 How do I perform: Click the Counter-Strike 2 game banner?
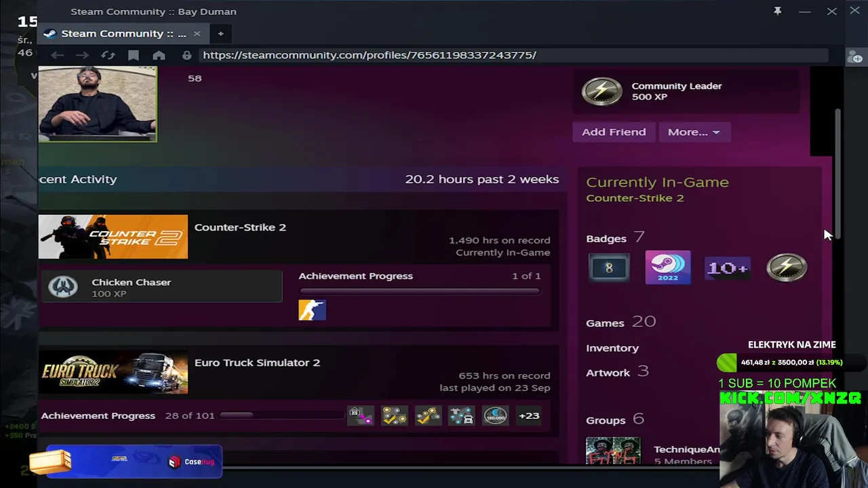[x=113, y=237]
